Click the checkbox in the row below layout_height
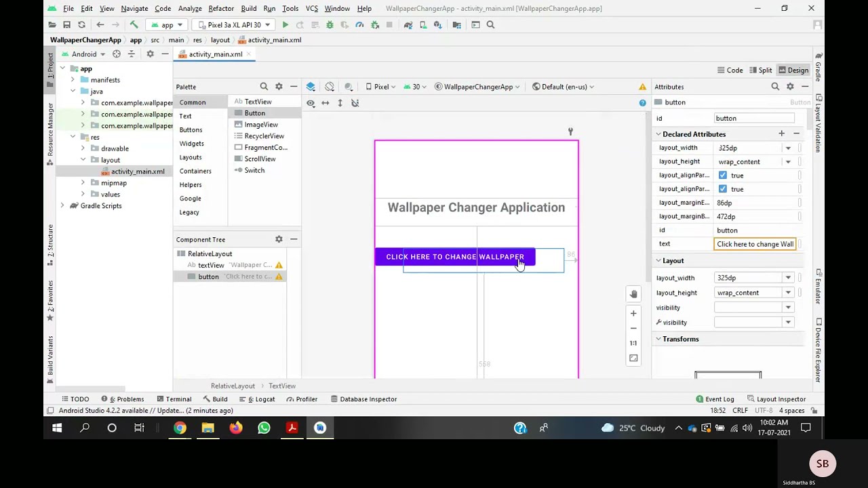 click(723, 176)
